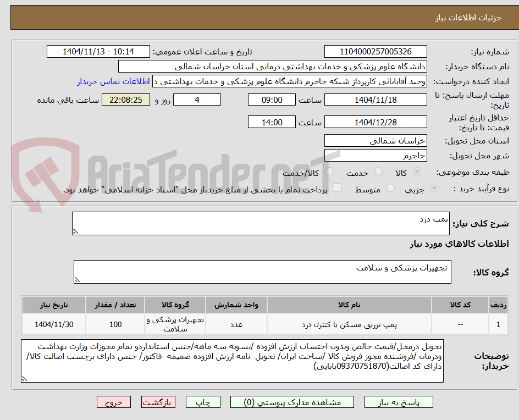Viewport: 519px width, 420px height.
Task: Click the resize handle of شرح کلی نیاز box
Action: click(x=75, y=231)
